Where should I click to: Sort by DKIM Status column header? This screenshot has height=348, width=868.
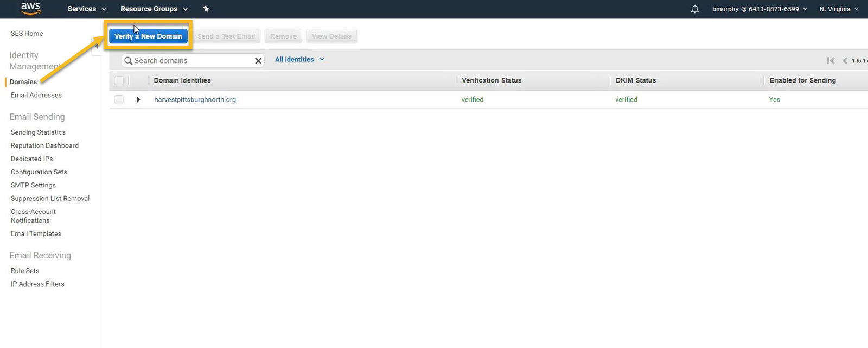[x=636, y=80]
